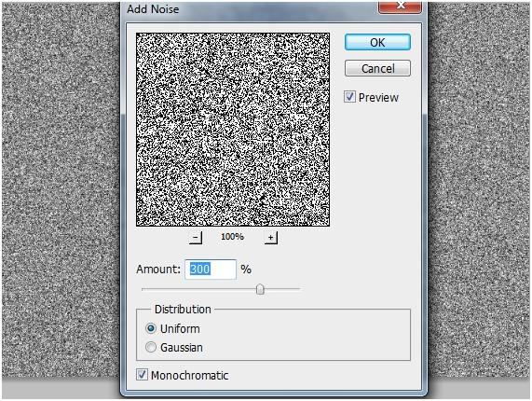The image size is (532, 401).
Task: Click the slider track right of handle
Action: (282, 289)
